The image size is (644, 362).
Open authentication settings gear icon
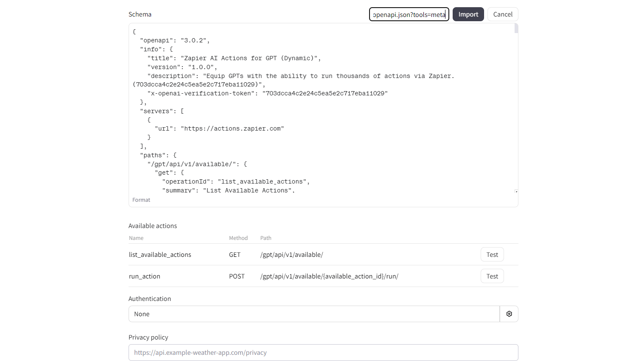pos(509,314)
